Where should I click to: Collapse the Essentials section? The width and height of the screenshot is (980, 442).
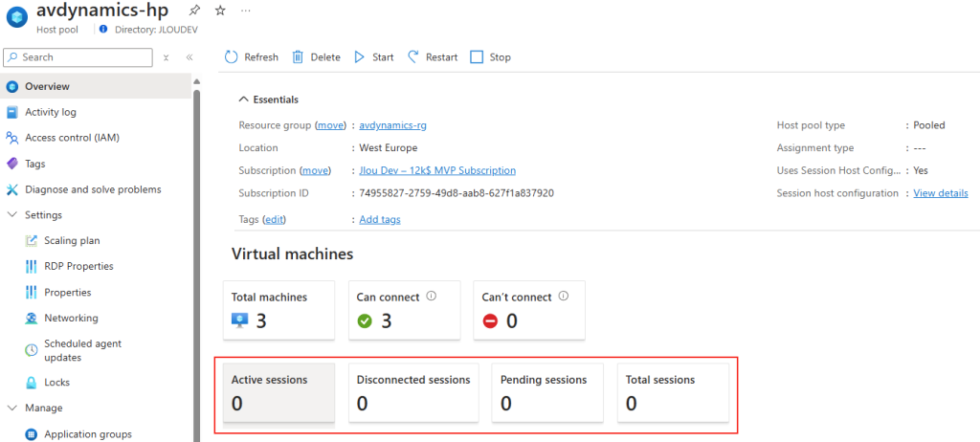243,99
